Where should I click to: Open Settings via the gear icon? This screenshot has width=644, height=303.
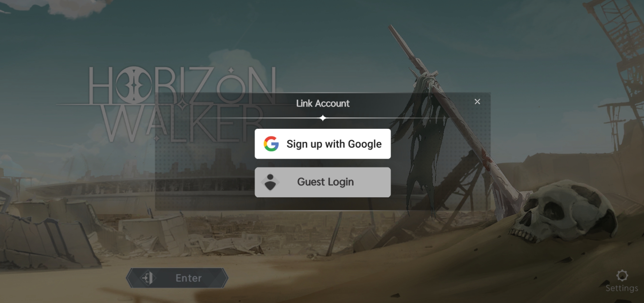pyautogui.click(x=622, y=275)
